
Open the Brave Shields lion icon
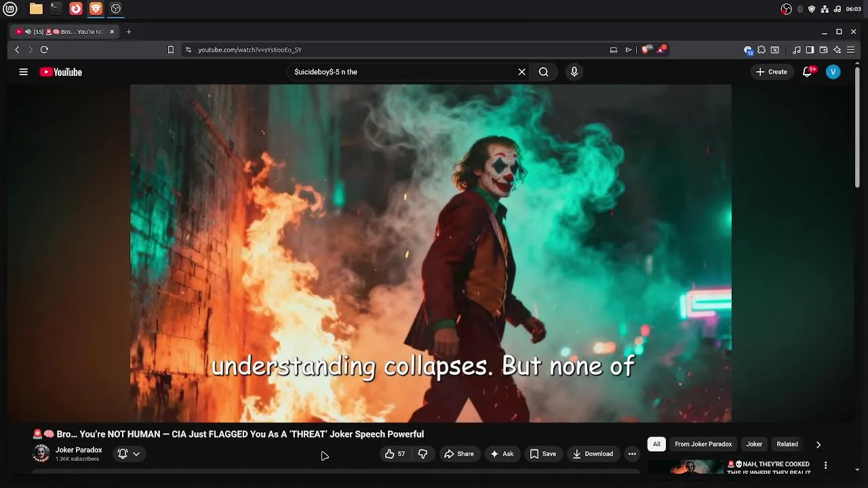coord(646,49)
